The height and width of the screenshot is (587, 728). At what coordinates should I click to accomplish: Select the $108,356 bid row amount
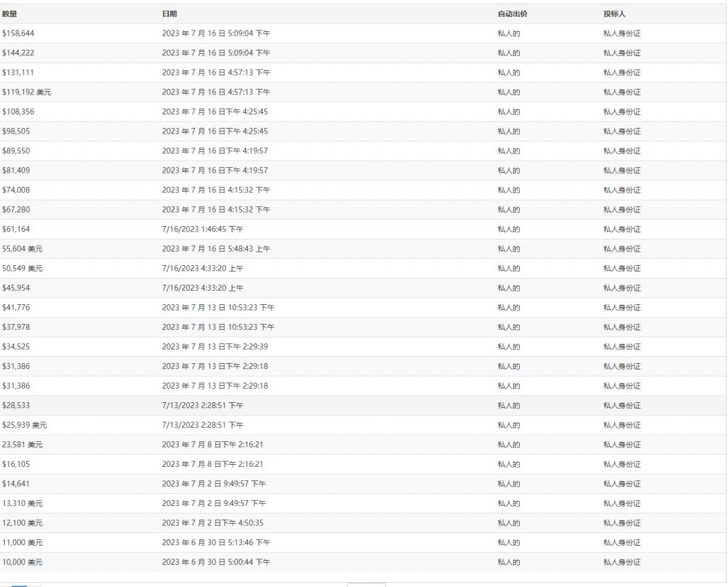(x=18, y=112)
